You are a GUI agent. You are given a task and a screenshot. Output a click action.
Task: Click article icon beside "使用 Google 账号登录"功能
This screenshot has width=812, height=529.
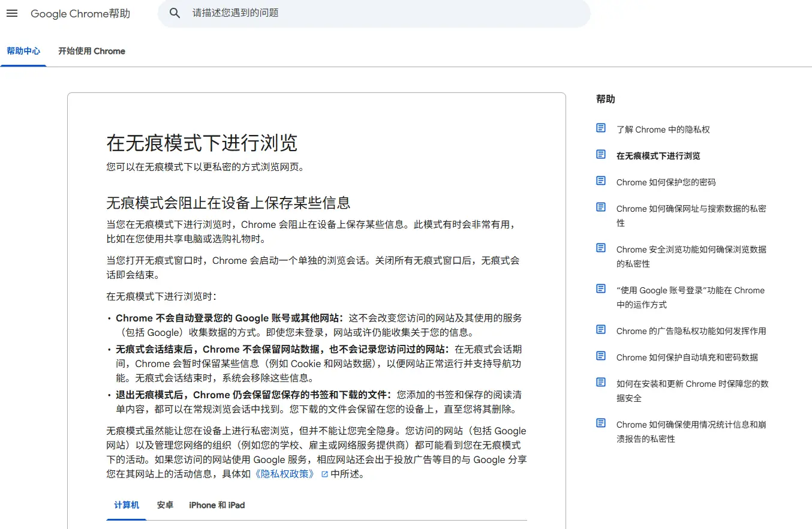[x=601, y=288]
